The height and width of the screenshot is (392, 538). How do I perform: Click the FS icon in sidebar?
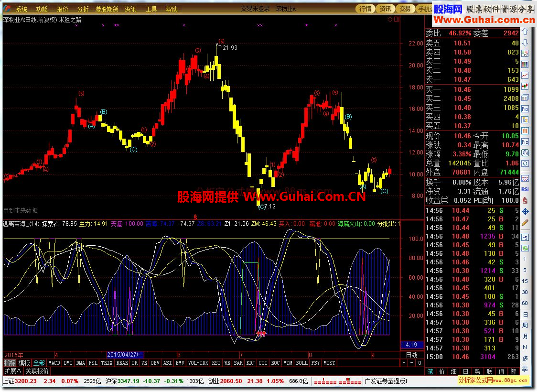point(525,237)
